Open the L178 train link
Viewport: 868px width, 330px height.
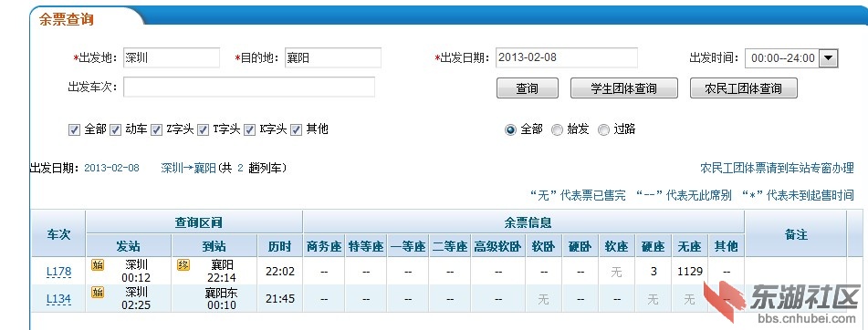(x=58, y=272)
